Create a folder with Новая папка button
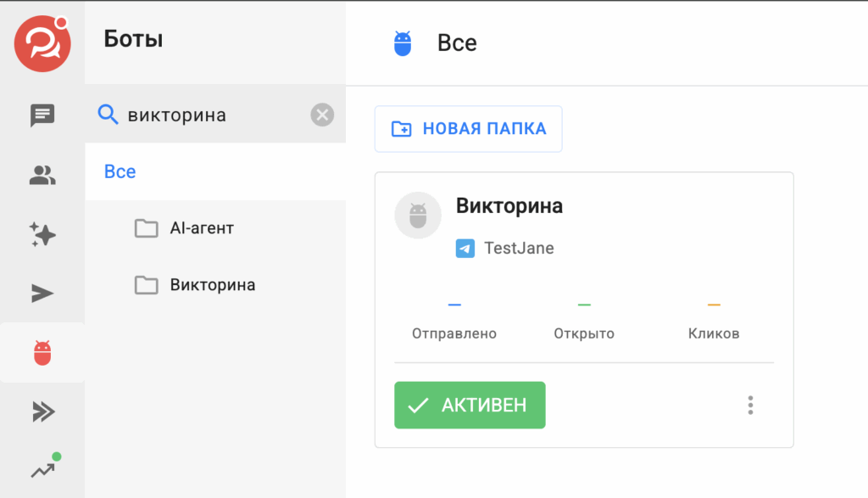 [x=468, y=129]
